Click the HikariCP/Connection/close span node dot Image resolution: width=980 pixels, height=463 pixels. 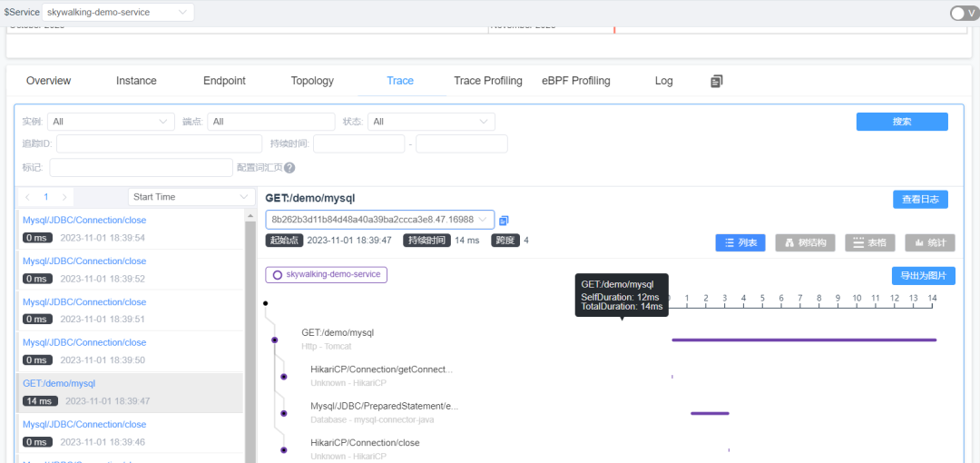click(x=284, y=450)
